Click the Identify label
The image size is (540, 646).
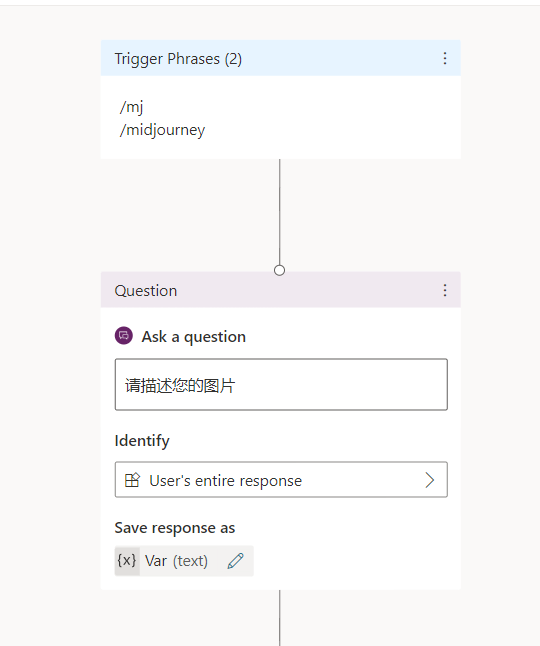coord(142,441)
